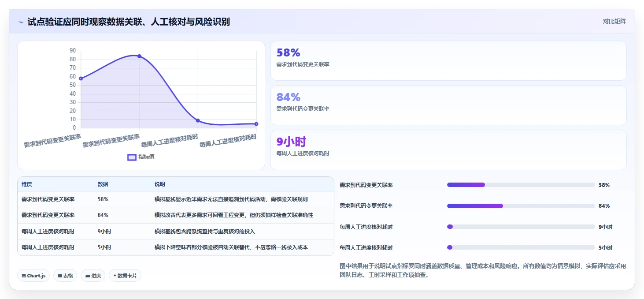Click the description starting 模拟改善代表更多需求
This screenshot has height=299, width=644.
[233, 215]
